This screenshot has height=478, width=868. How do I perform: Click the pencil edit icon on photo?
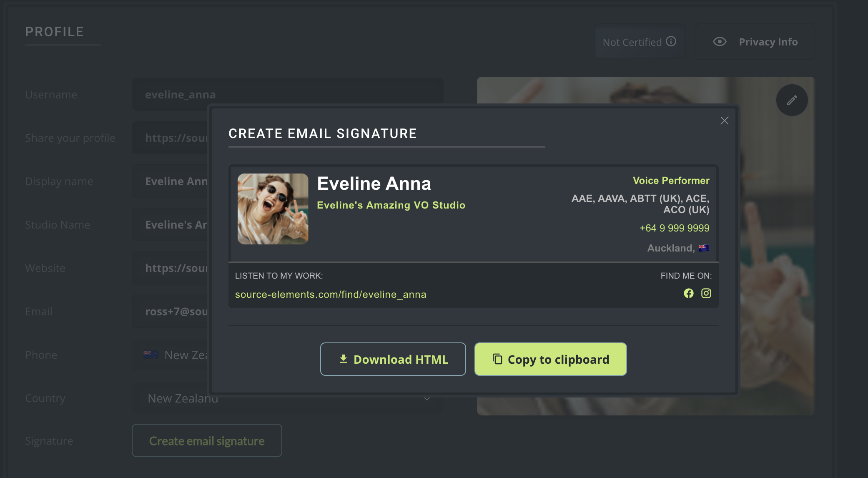coord(792,100)
